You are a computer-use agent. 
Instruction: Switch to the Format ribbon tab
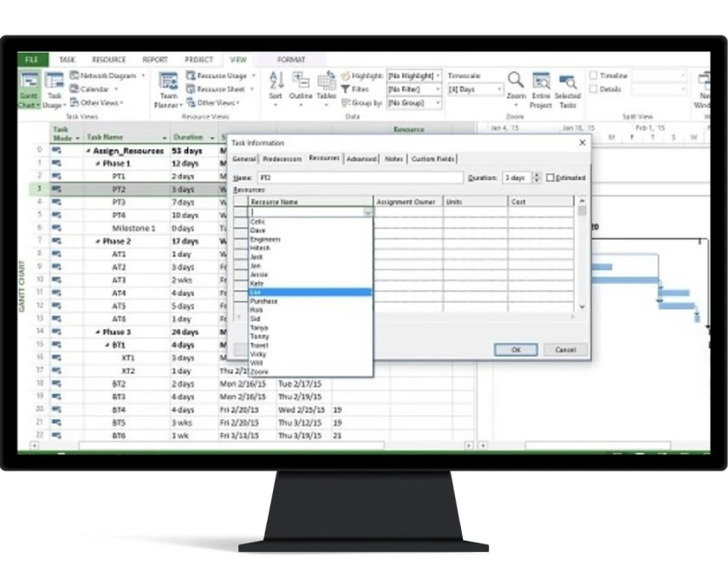(291, 59)
